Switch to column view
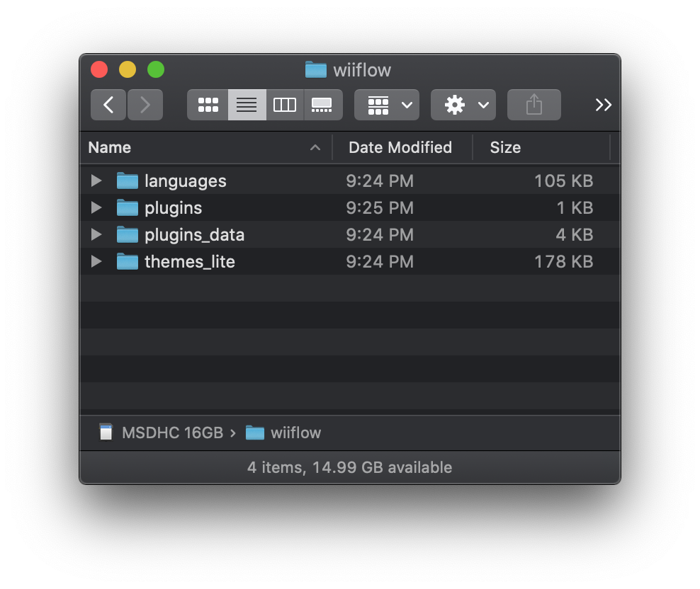 point(285,105)
